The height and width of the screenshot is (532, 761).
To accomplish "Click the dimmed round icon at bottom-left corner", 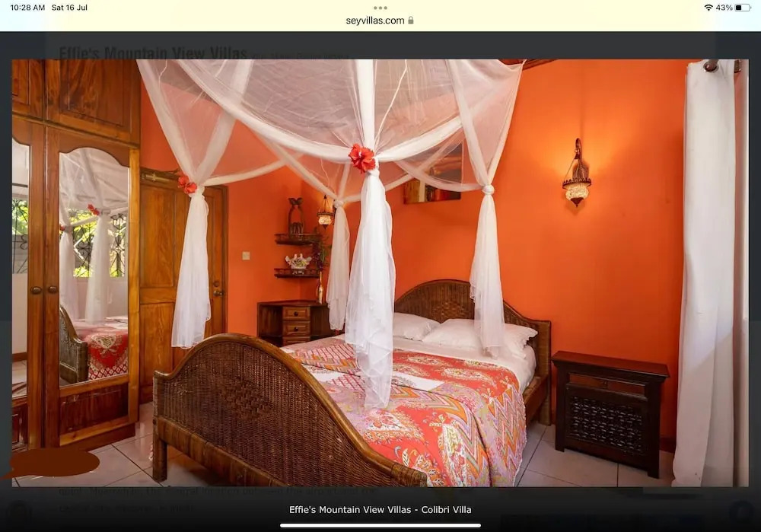I will pyautogui.click(x=19, y=511).
